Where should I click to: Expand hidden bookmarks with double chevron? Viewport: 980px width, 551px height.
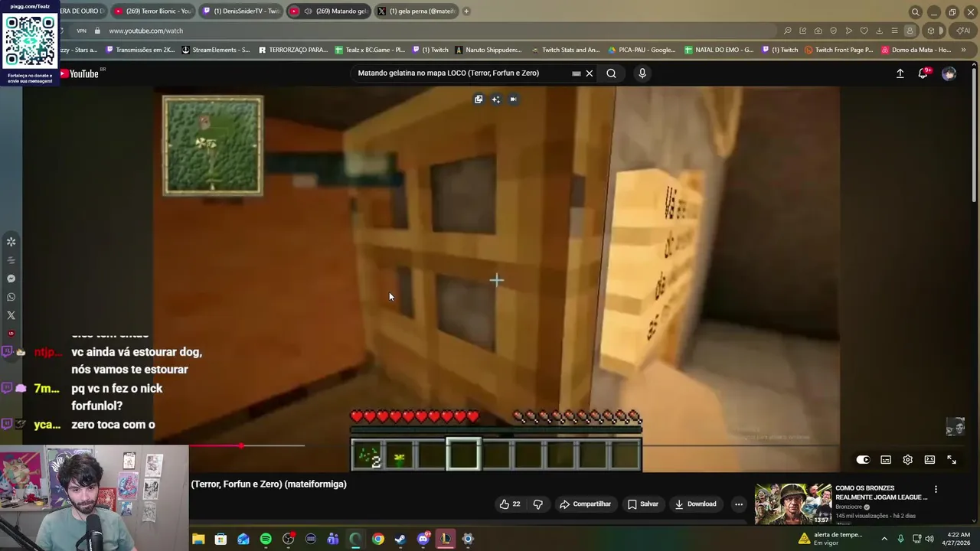[x=963, y=50]
